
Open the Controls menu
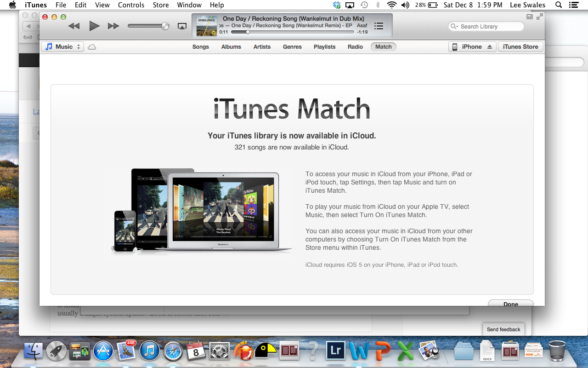click(131, 5)
